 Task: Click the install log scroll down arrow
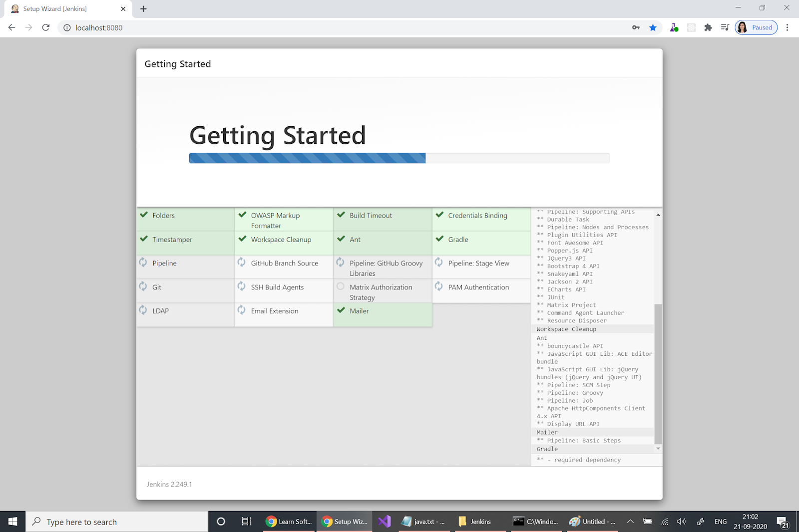[658, 449]
